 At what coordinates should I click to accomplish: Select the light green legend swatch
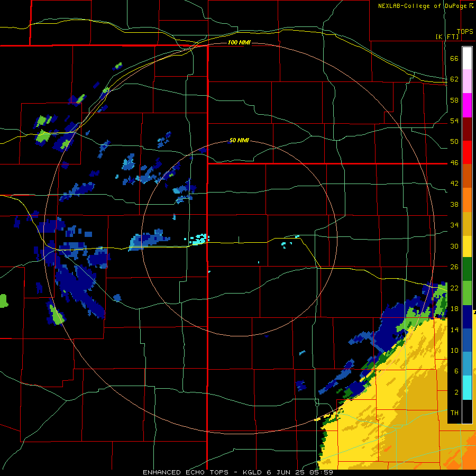(x=467, y=293)
